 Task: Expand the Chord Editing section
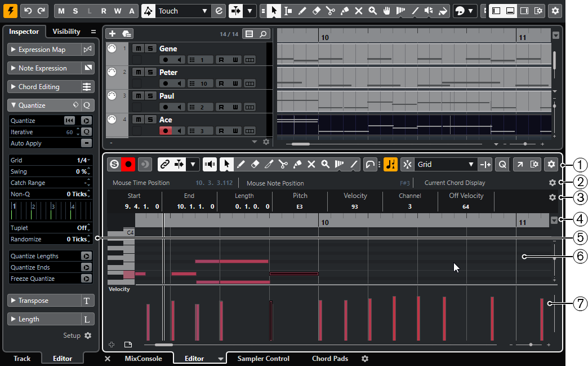coord(13,87)
